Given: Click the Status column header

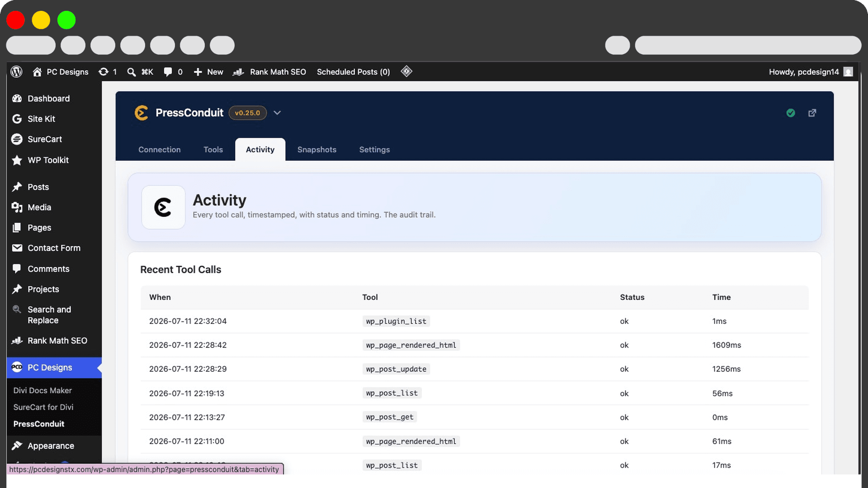Looking at the screenshot, I should coord(632,297).
